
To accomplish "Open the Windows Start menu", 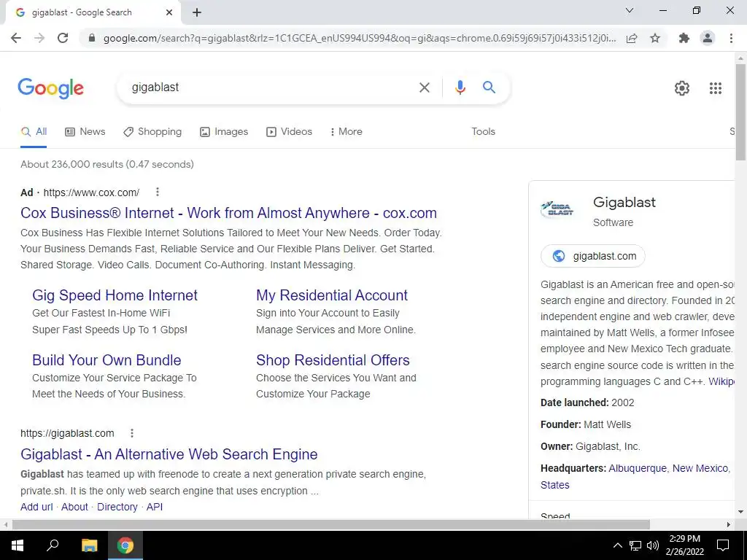I will (x=18, y=545).
